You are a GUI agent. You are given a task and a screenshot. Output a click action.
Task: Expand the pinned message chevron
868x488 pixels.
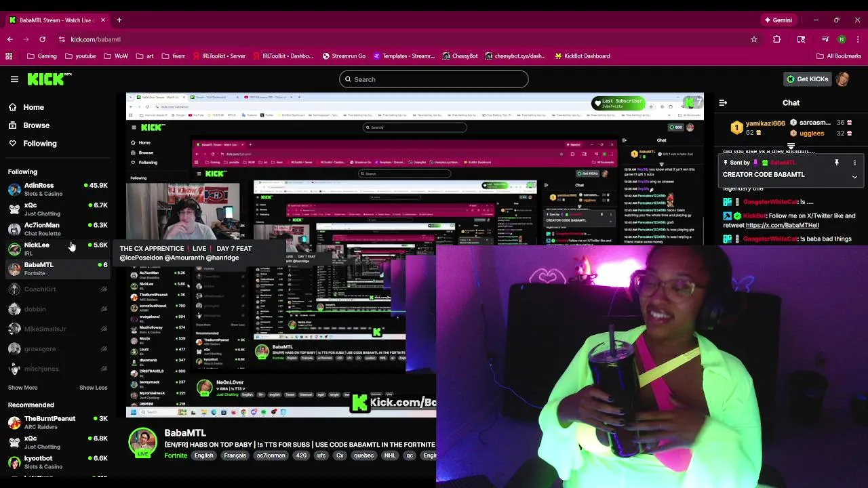pyautogui.click(x=854, y=177)
